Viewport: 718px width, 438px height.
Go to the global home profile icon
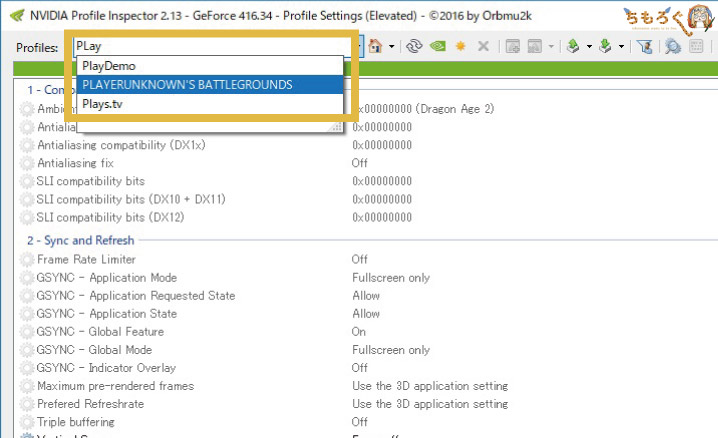tap(375, 46)
